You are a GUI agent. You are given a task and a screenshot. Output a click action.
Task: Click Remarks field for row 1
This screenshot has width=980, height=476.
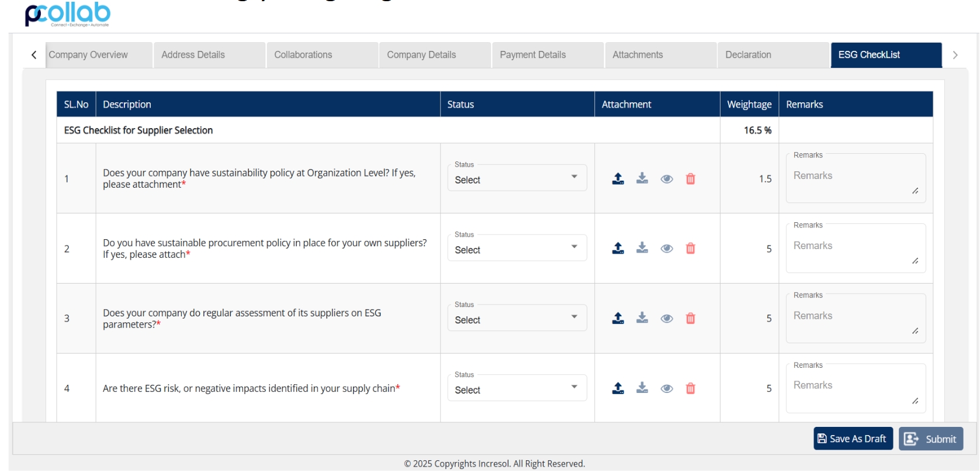pos(856,178)
